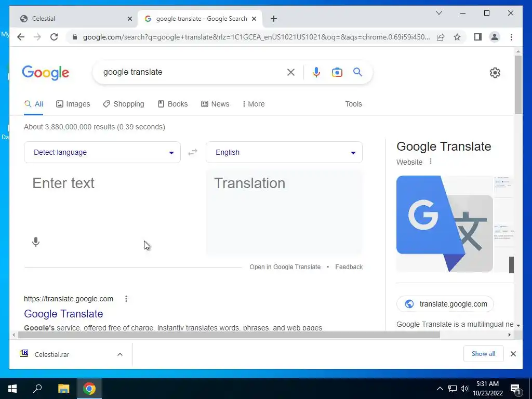Click the horizontal scrollbar at page bottom
This screenshot has height=399, width=532.
229,335
